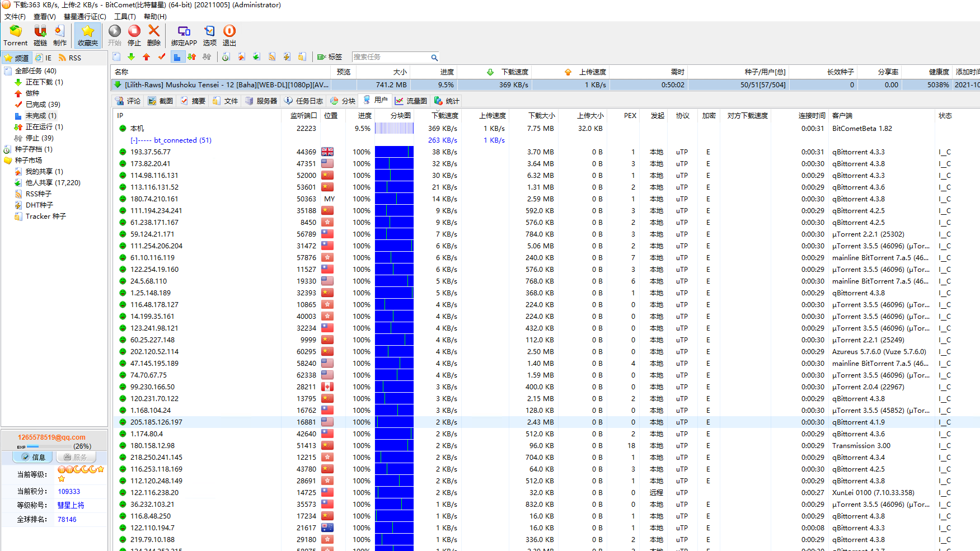Click the Torrent open button in toolbar
Viewport: 980px width, 551px height.
click(15, 35)
